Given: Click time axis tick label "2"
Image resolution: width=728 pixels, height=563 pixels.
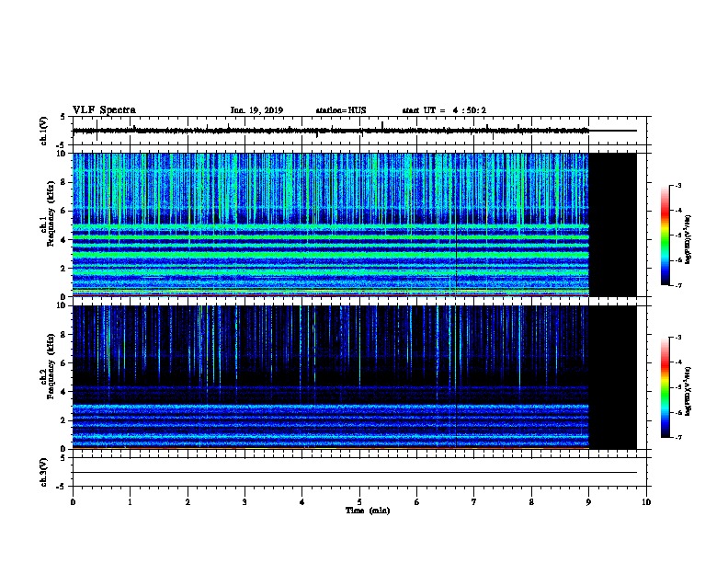Looking at the screenshot, I should pos(188,501).
